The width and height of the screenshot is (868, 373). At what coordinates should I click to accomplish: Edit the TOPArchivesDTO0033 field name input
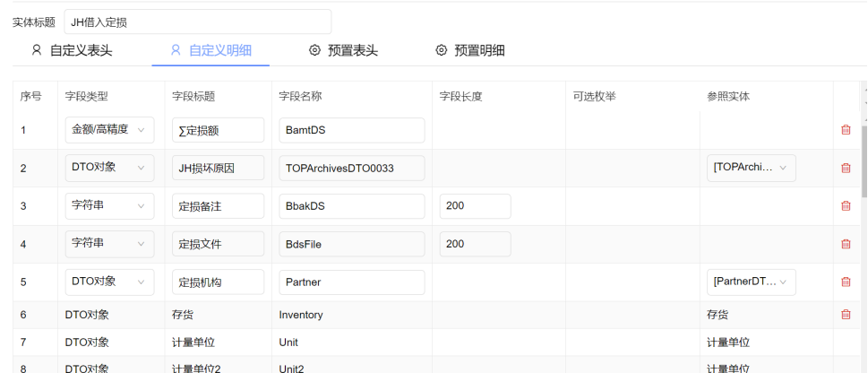[x=352, y=168]
